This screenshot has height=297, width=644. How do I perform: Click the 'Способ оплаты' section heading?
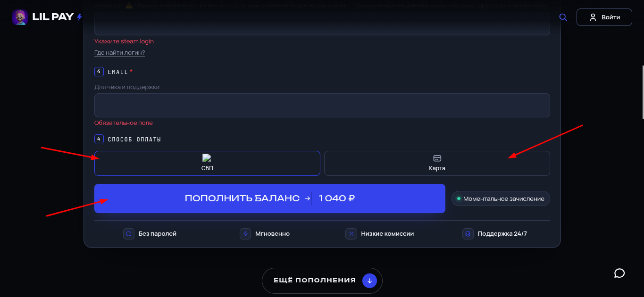tap(134, 140)
